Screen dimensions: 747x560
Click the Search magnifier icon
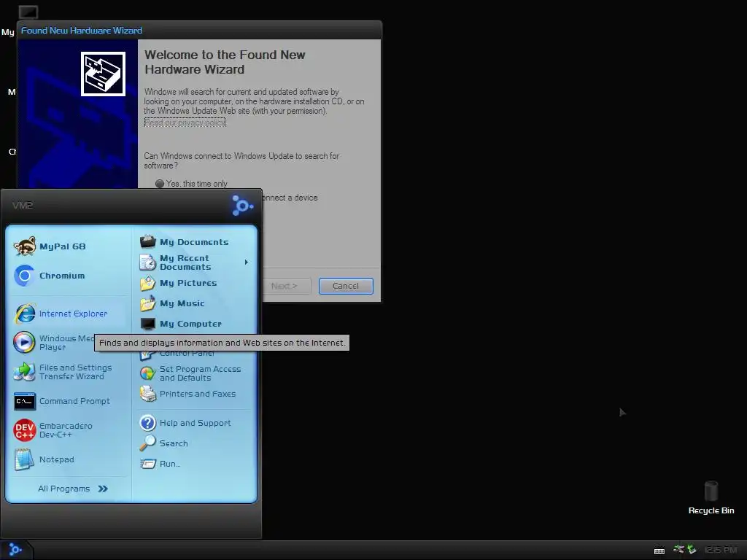pos(147,443)
